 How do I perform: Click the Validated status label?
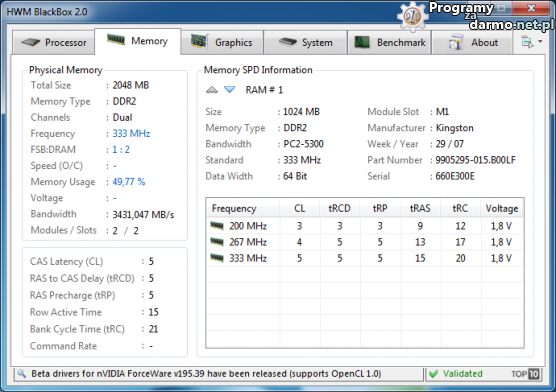[x=462, y=374]
